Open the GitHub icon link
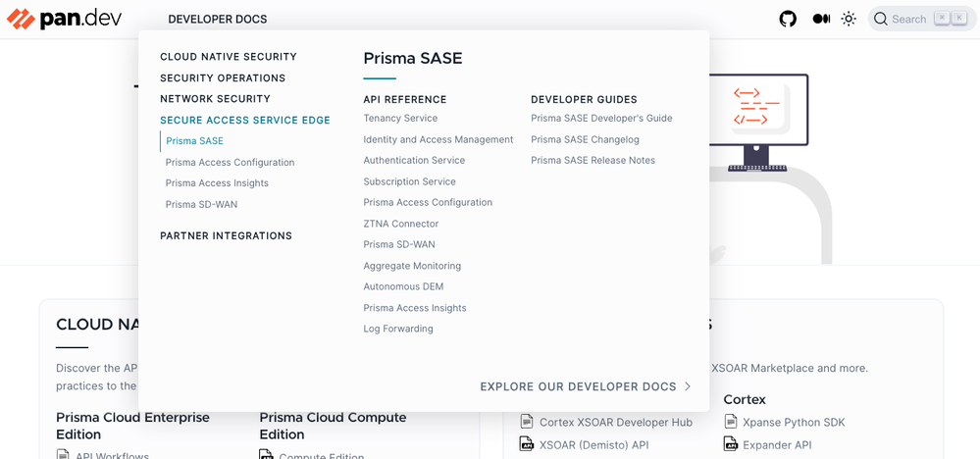 coord(788,19)
